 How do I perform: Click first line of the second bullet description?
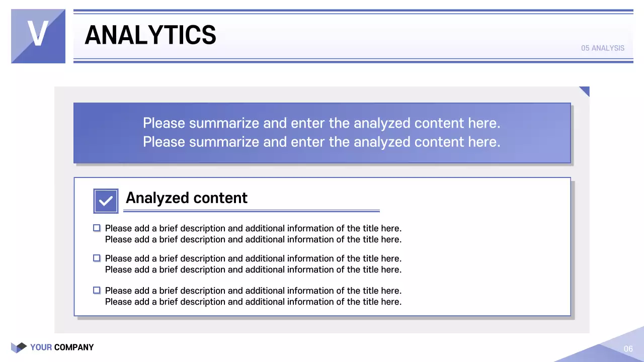tap(253, 258)
